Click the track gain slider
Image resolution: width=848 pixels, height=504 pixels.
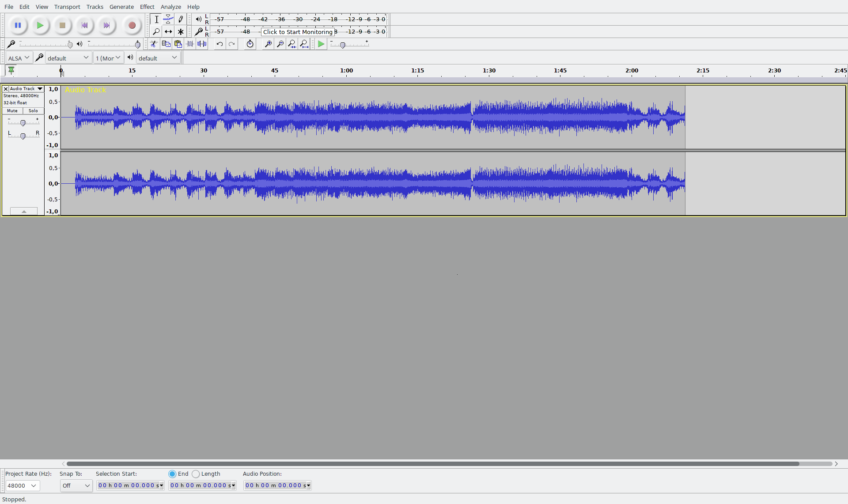23,122
